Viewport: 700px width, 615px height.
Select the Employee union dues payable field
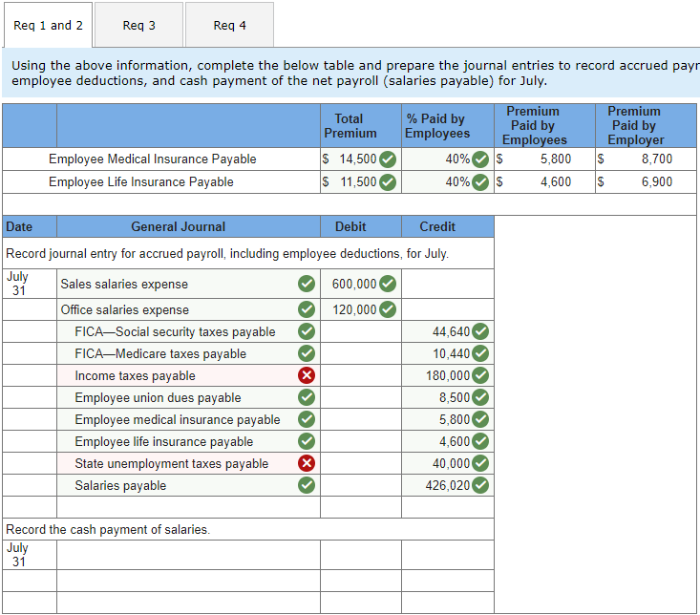point(188,397)
